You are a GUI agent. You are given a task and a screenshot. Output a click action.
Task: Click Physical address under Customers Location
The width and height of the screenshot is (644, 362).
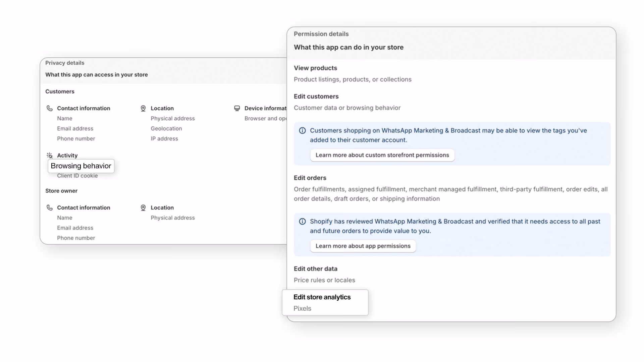tap(173, 118)
